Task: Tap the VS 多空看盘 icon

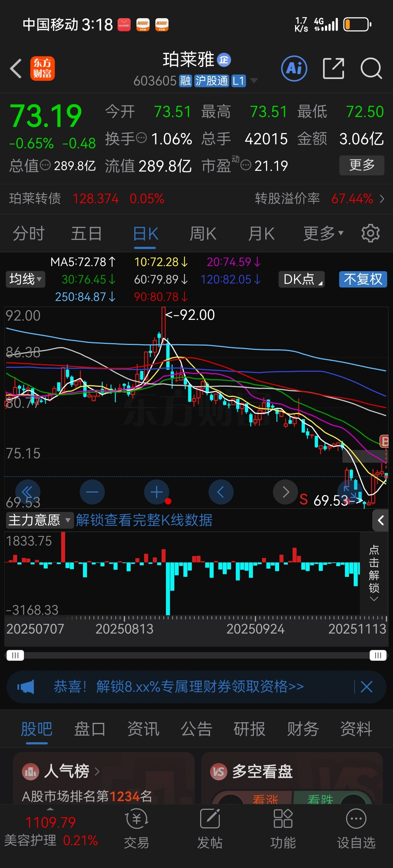Action: [x=218, y=771]
